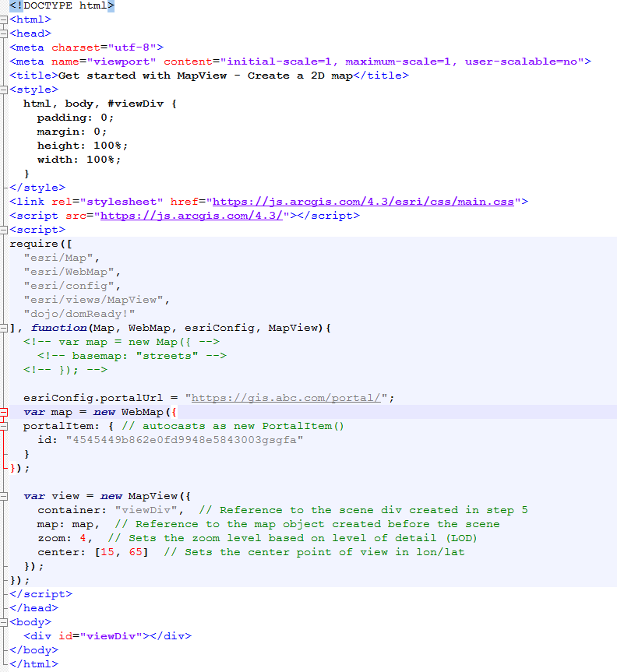Image resolution: width=617 pixels, height=672 pixels.
Task: Click the charset="utf-8" meta line
Action: pos(86,47)
